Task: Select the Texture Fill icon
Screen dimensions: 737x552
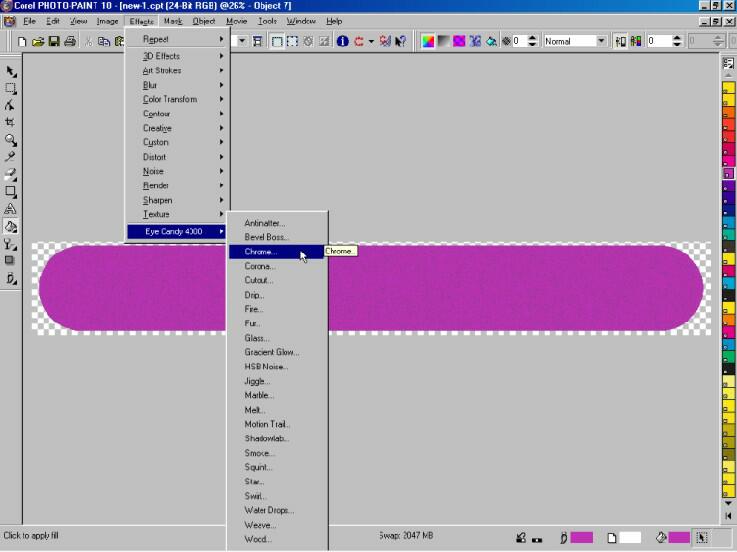Action: click(x=475, y=41)
